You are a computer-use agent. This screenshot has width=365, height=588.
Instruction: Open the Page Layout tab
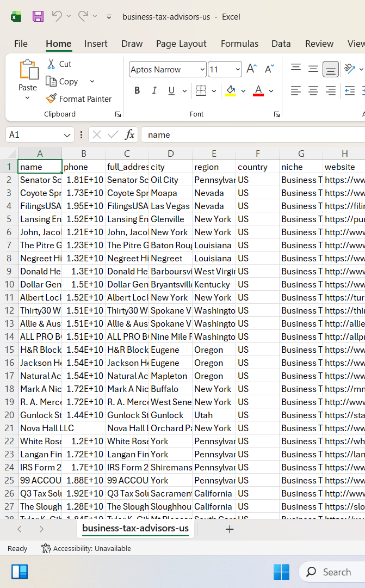[181, 44]
